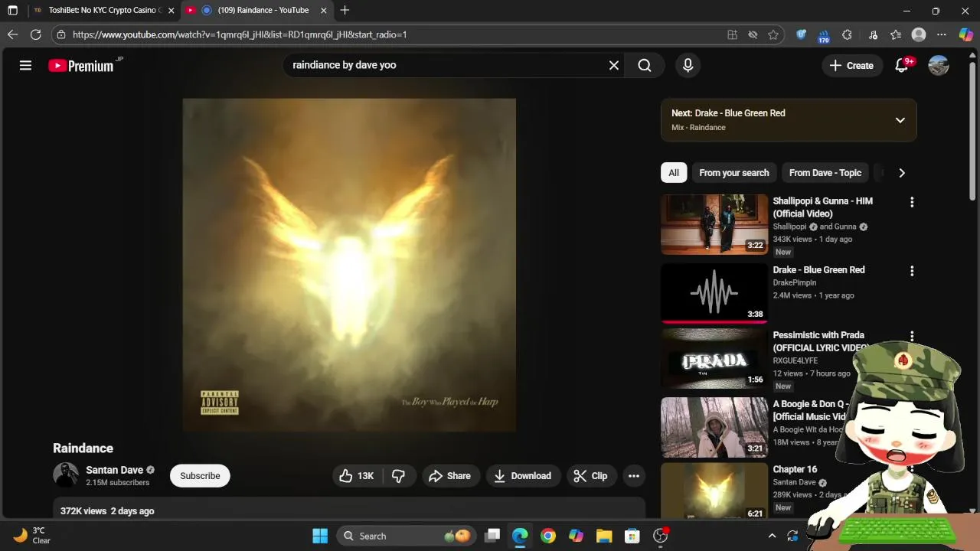Open options for the HIM video
Screen dimensions: 980x551
point(912,202)
